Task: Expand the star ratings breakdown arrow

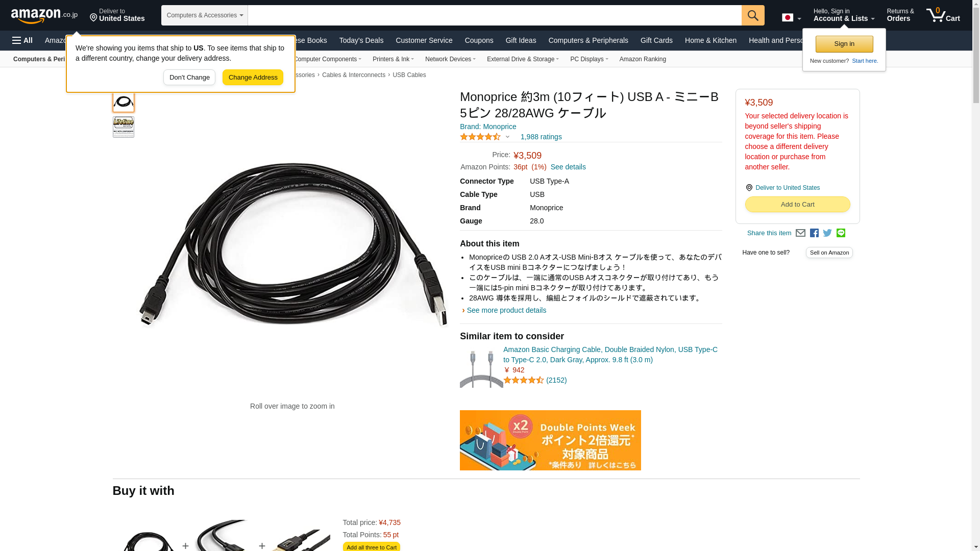Action: 507,137
